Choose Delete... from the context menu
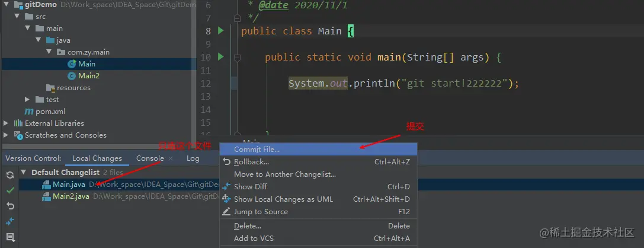644x248 pixels. (319, 226)
